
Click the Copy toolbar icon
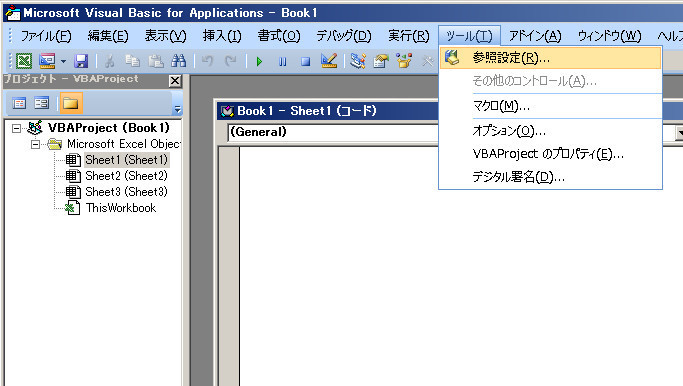click(x=132, y=61)
